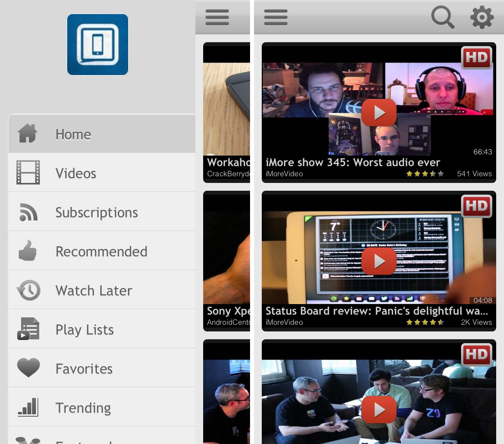Tap the bar chart icon for Trending
The height and width of the screenshot is (444, 504).
tap(28, 407)
